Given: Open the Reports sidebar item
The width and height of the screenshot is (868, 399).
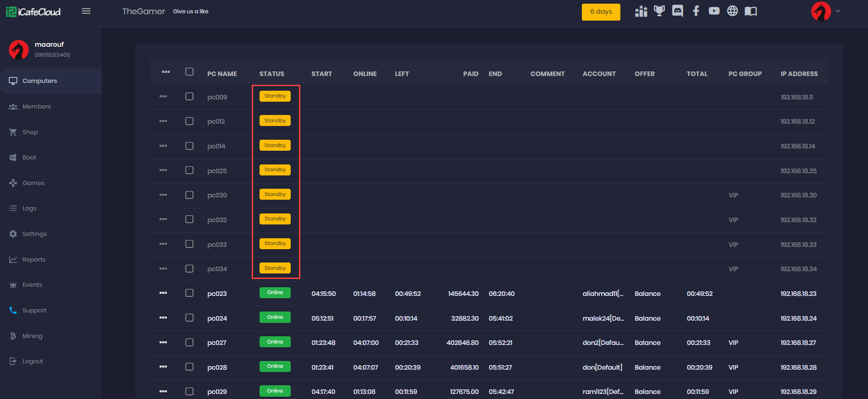Looking at the screenshot, I should point(34,259).
